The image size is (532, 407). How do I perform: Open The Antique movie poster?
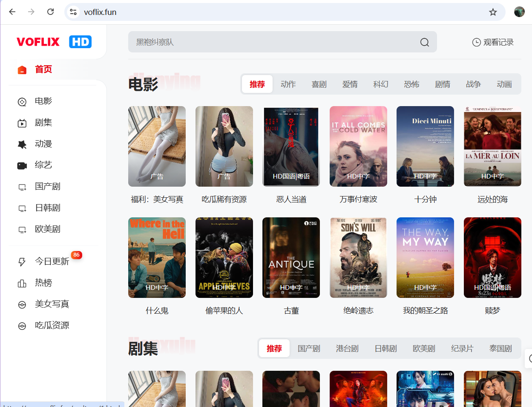291,257
